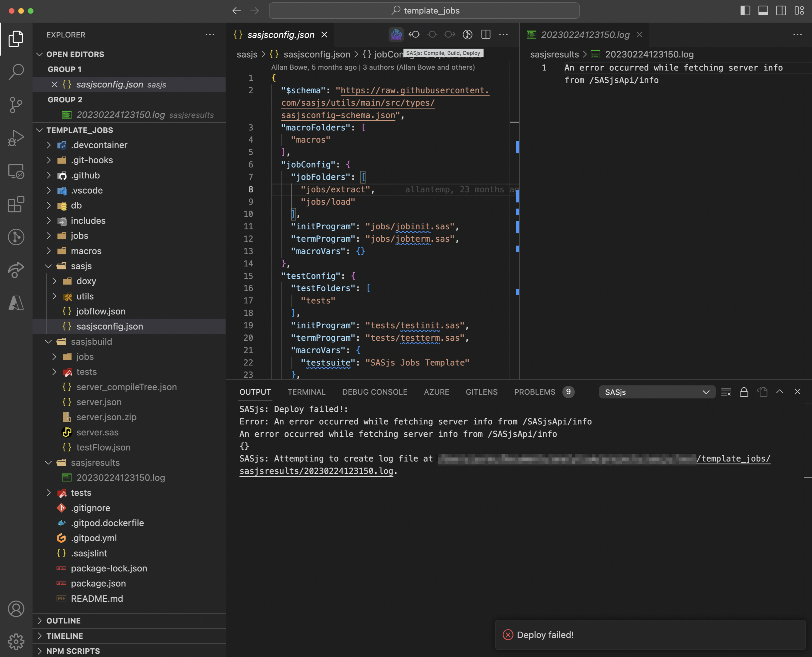Open the sasjsresults log file link in output
The width and height of the screenshot is (812, 657).
[x=316, y=471]
